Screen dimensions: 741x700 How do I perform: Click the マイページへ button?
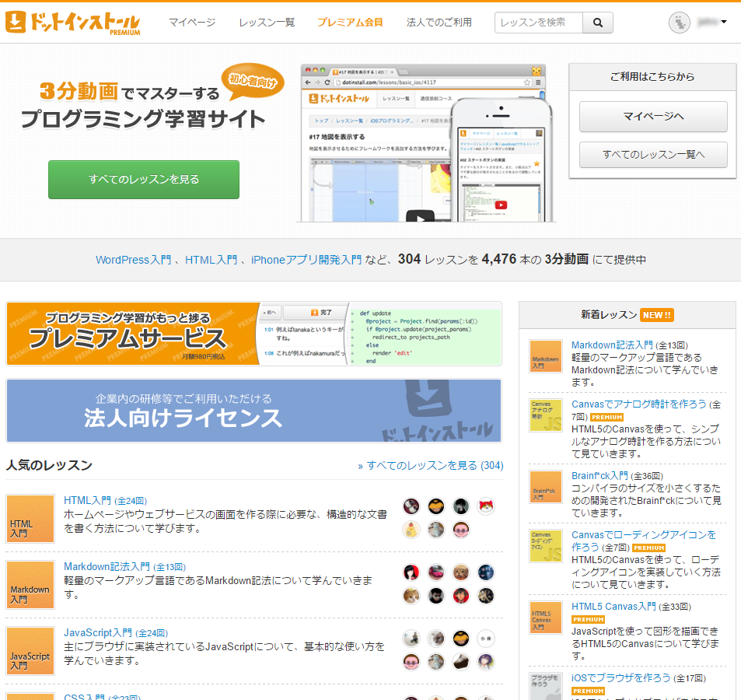point(653,116)
